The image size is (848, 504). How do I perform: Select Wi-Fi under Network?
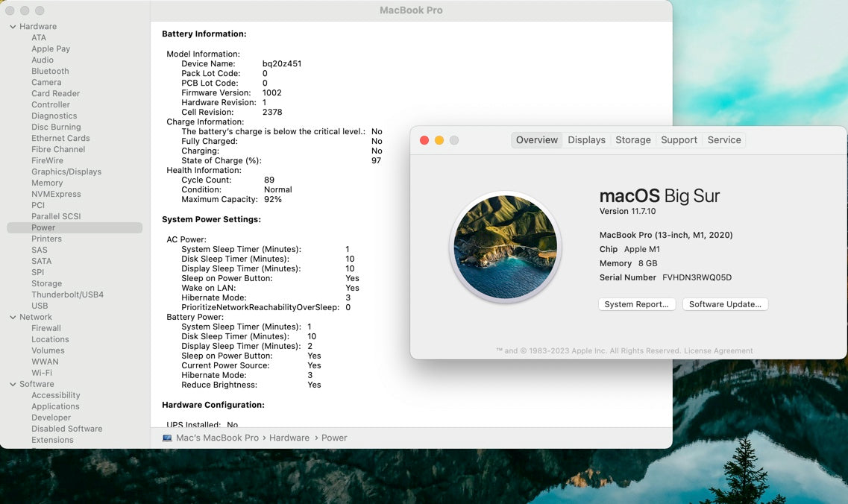point(42,374)
